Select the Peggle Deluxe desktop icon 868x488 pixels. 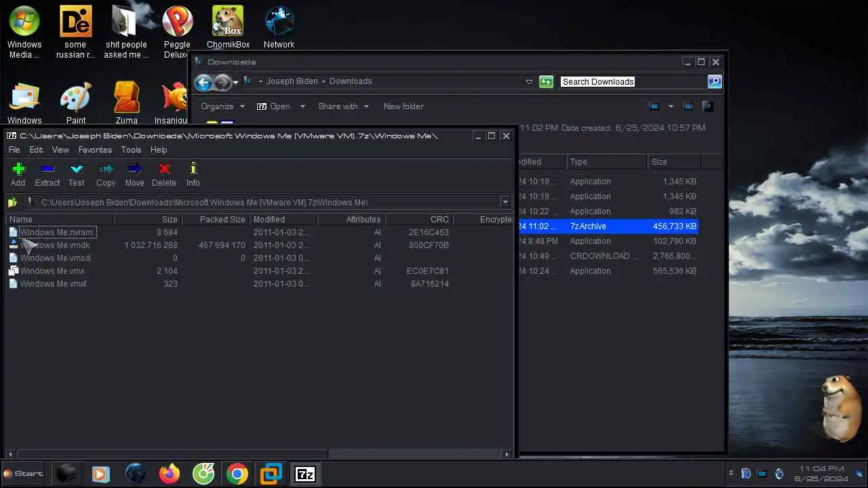(177, 33)
